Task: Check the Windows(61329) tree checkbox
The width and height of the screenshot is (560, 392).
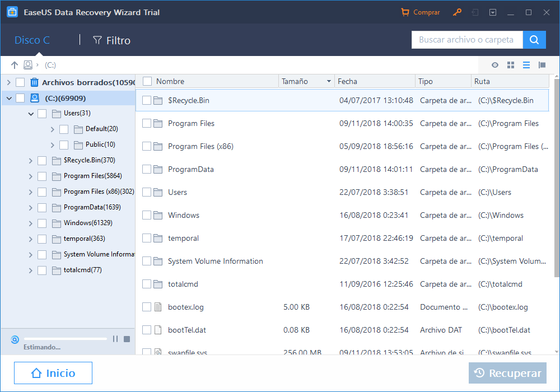Action: [x=42, y=223]
